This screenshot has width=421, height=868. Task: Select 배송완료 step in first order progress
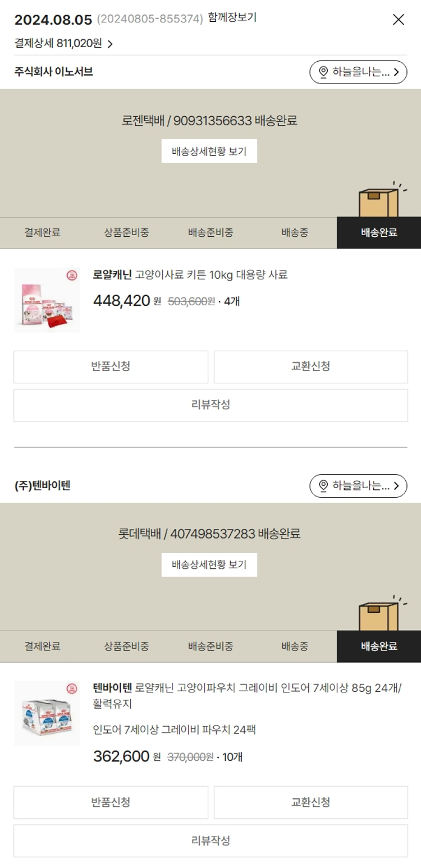379,232
